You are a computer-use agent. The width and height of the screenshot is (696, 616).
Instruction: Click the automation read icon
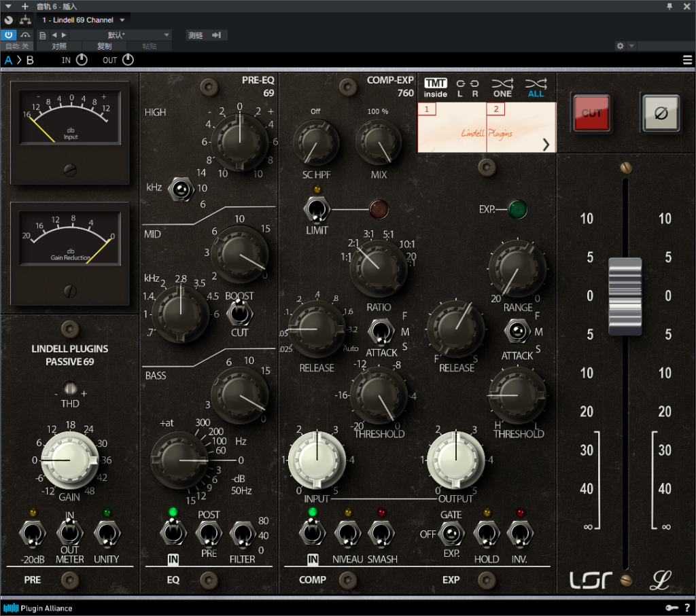pos(25,35)
